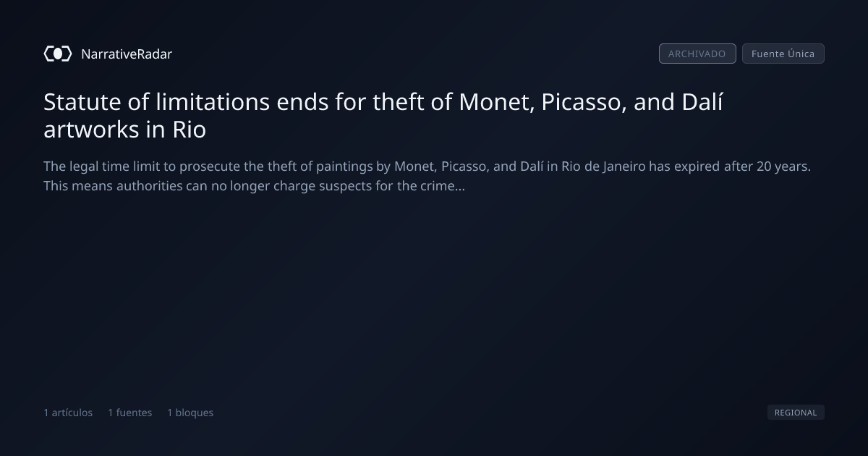868x456 pixels.
Task: Click the '1 artículos' counter
Action: 68,413
